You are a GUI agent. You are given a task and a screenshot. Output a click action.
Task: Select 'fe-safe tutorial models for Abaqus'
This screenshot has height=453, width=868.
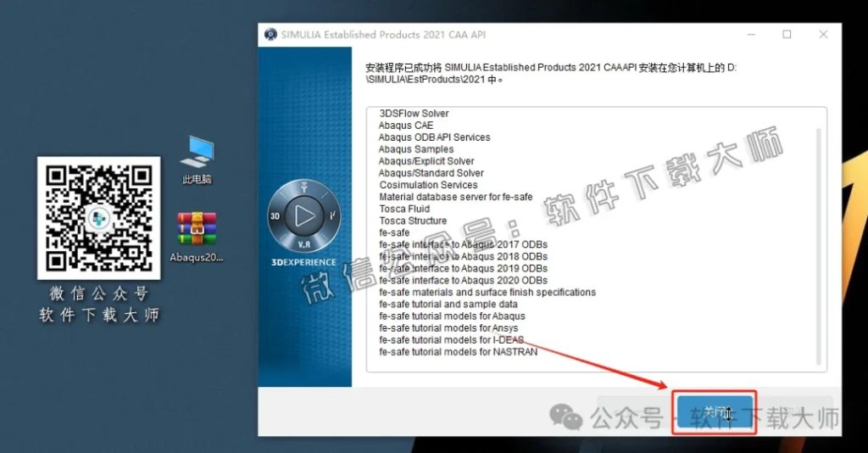click(x=453, y=316)
